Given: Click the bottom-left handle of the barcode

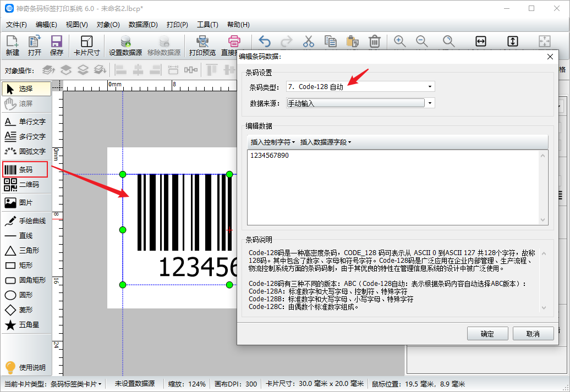Looking at the screenshot, I should tap(123, 285).
